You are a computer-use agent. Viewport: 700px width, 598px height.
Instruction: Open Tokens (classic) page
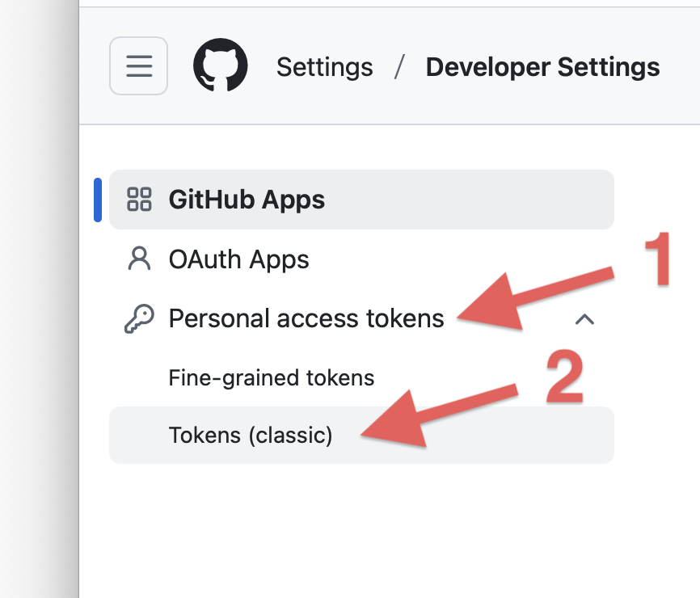pos(252,435)
